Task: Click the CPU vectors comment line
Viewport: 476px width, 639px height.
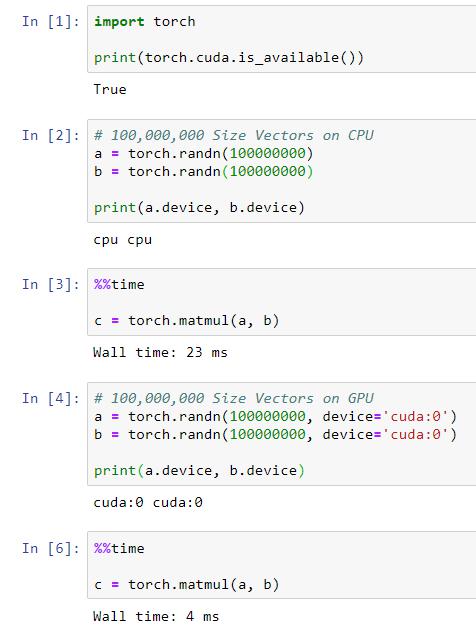Action: 234,135
